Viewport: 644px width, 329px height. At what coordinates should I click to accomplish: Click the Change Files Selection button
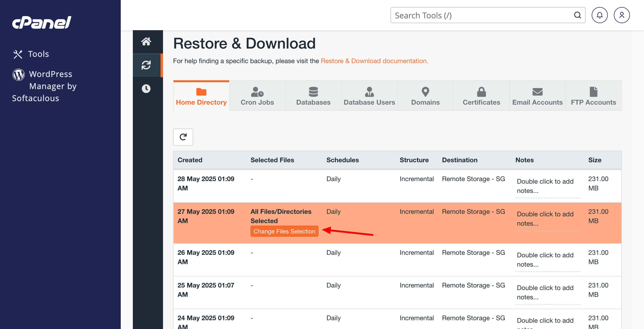click(x=284, y=231)
